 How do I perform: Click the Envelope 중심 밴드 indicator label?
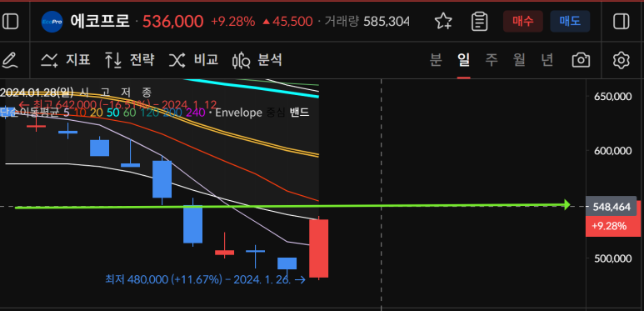click(262, 113)
